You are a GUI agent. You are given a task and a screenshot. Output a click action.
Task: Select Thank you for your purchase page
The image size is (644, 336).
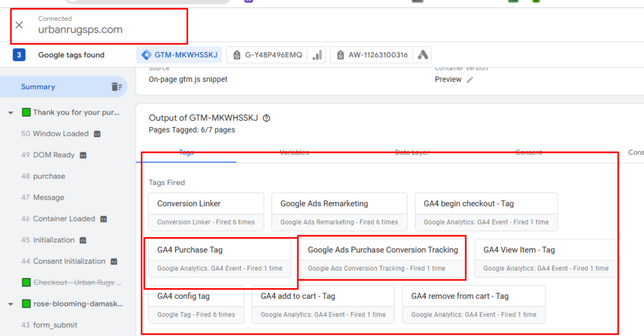pos(76,113)
